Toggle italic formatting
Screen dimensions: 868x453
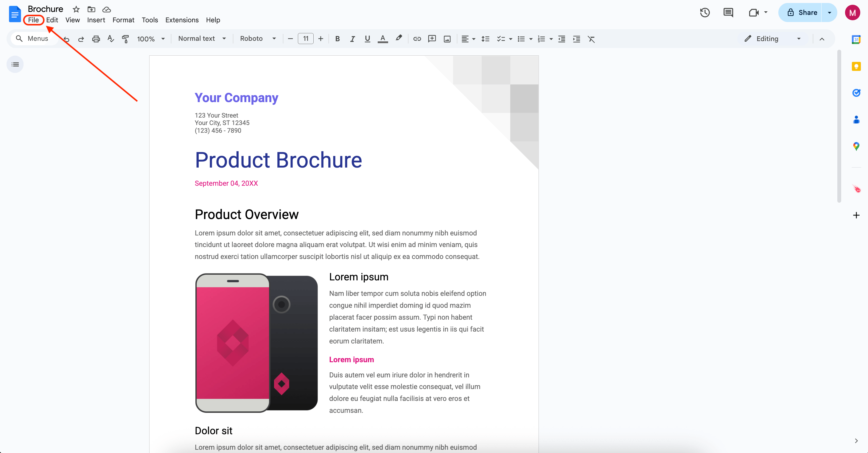click(352, 39)
